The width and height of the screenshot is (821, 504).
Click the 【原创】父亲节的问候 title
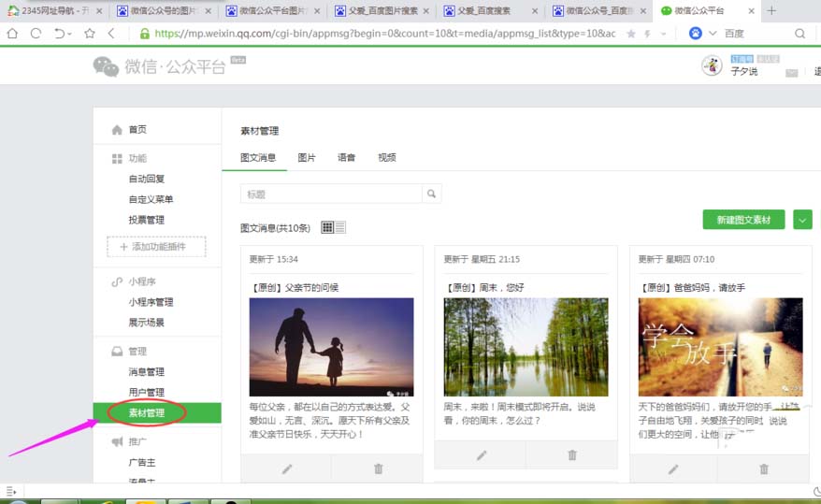click(x=295, y=287)
